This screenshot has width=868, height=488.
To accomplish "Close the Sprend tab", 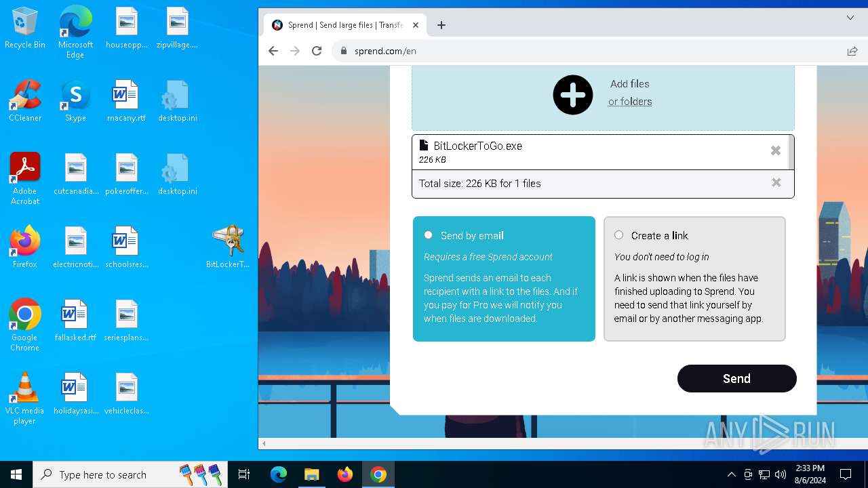I will [416, 25].
